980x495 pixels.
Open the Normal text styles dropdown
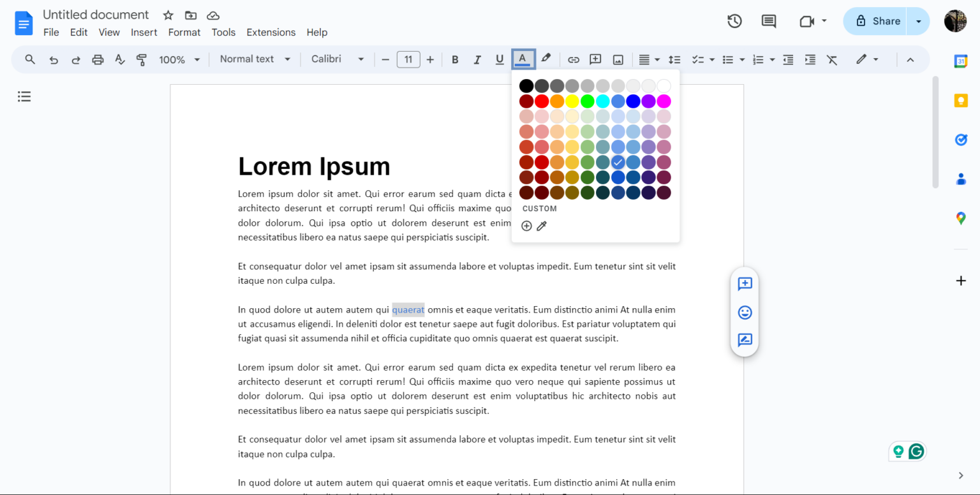pyautogui.click(x=254, y=59)
